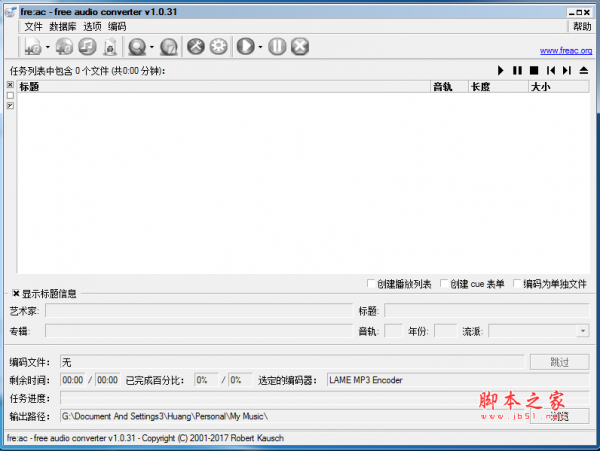This screenshot has height=451, width=600.
Task: Pause joblist playback
Action: click(x=517, y=70)
